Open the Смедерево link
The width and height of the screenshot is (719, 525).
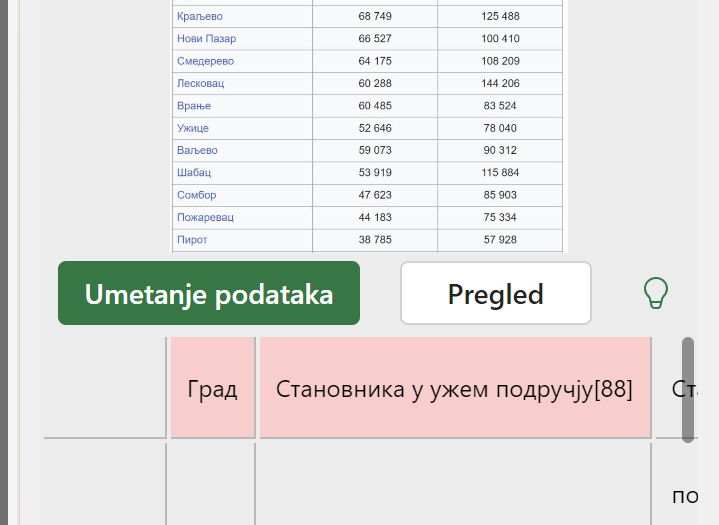point(205,61)
